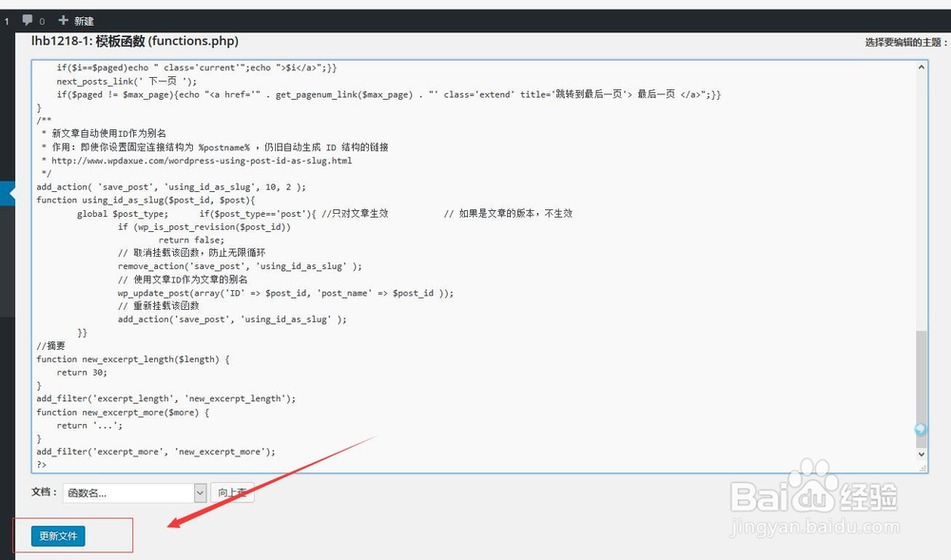Click the closing '?>' PHP tag

[41, 465]
